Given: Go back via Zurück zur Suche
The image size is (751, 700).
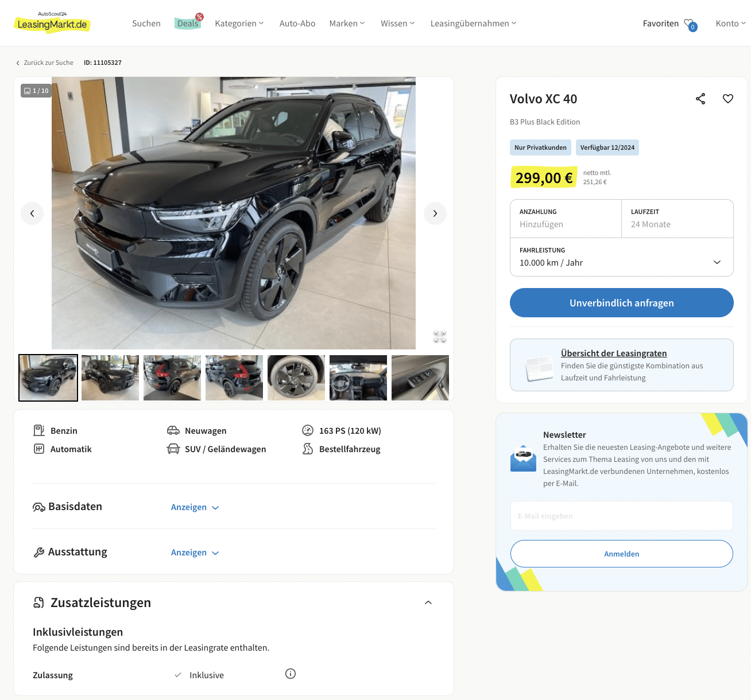Looking at the screenshot, I should (45, 63).
